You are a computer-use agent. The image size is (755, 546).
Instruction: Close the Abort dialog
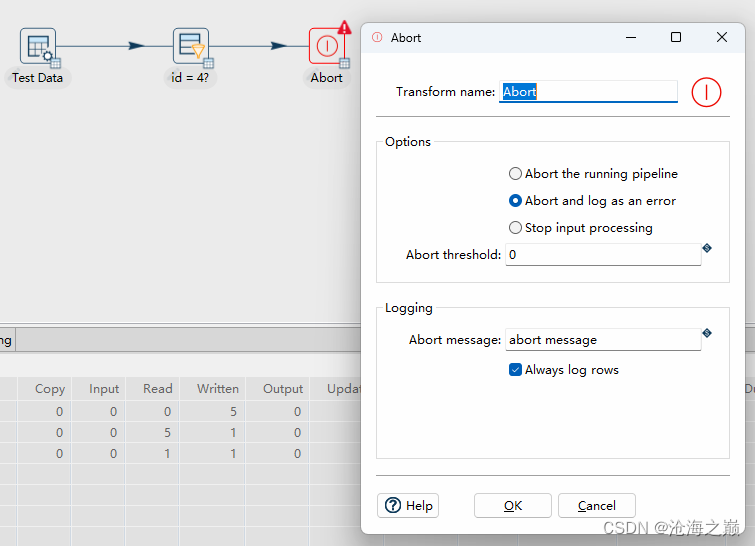(x=722, y=37)
